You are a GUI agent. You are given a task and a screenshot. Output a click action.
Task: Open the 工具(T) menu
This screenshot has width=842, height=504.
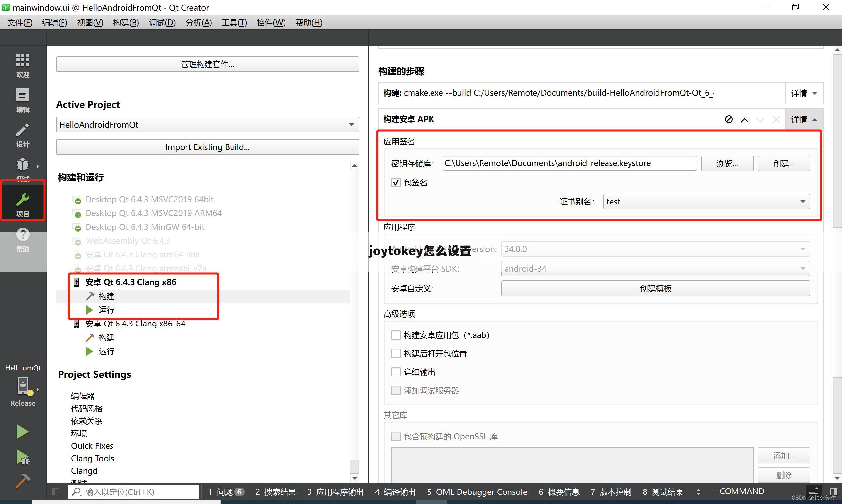pos(234,23)
